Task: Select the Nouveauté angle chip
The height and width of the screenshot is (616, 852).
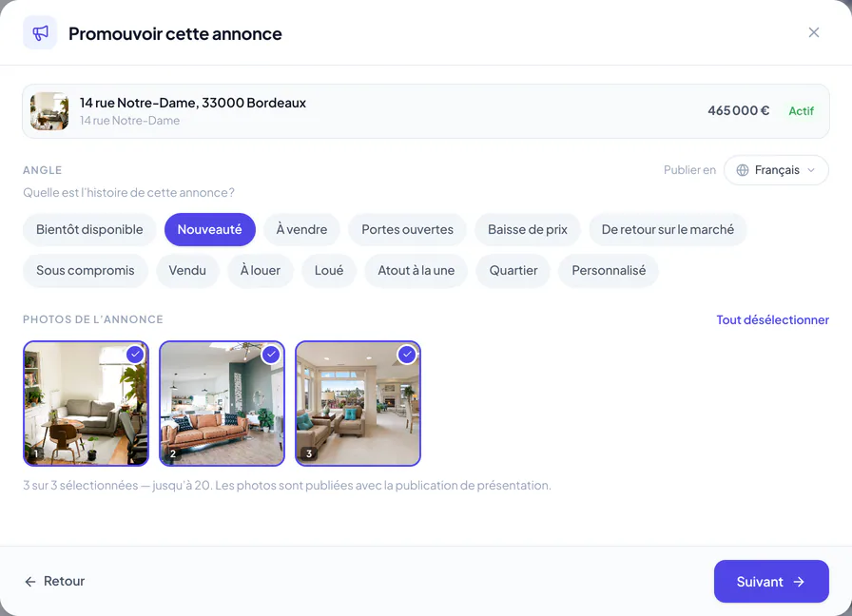Action: [210, 229]
